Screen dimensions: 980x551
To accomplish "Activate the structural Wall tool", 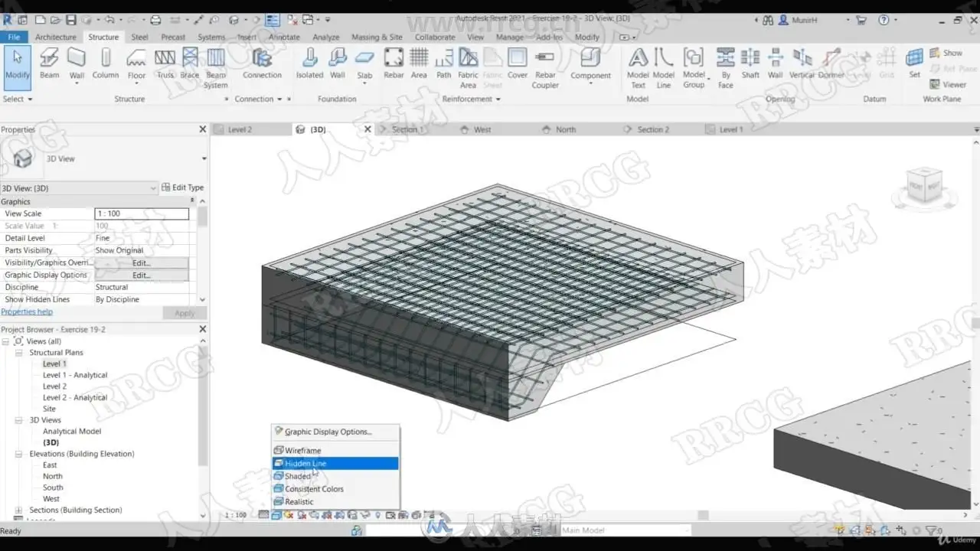I will [77, 63].
